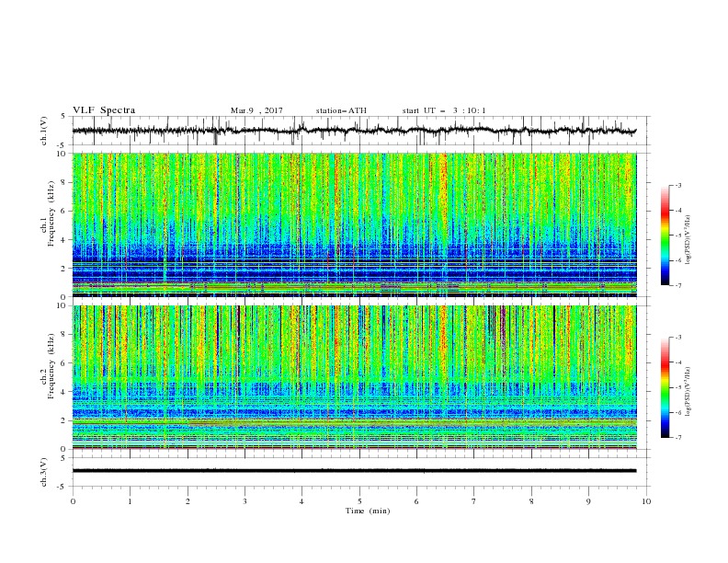Click the ch.3 voltage trace band

pyautogui.click(x=354, y=471)
